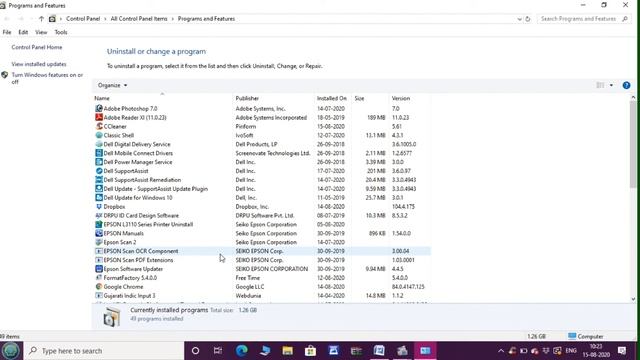Image resolution: width=640 pixels, height=360 pixels.
Task: Click the Screenovate Technologies Ltd. publisher cell
Action: point(273,153)
